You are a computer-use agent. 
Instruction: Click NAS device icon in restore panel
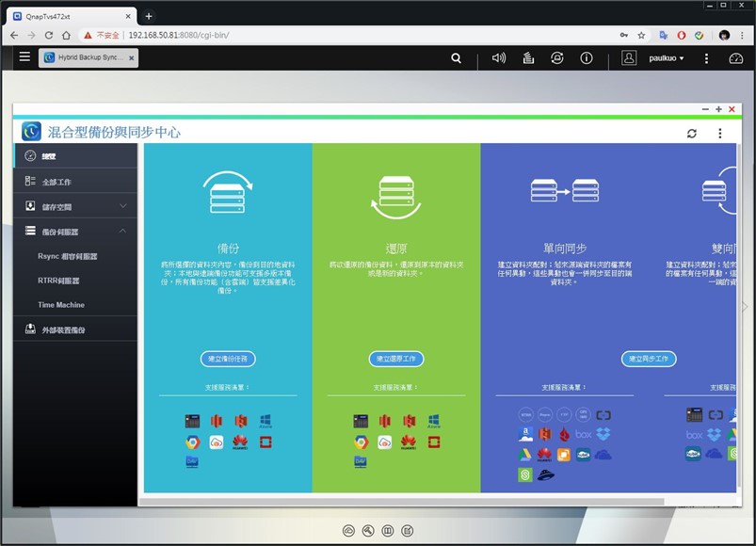point(361,421)
